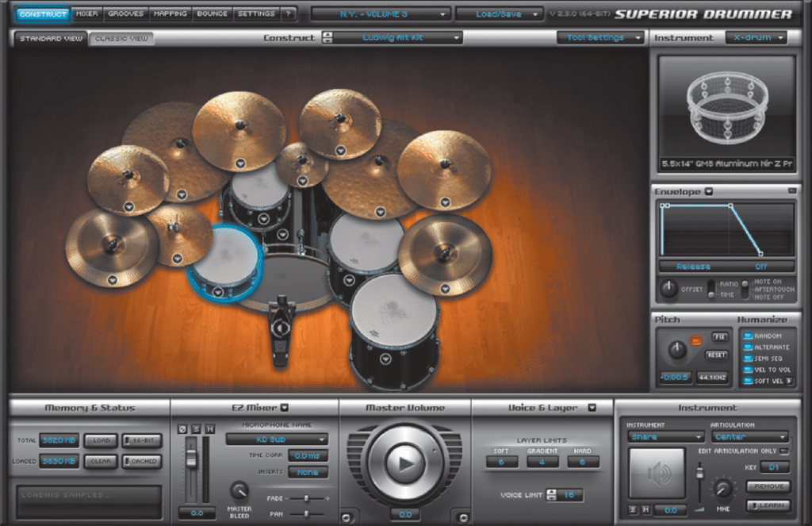This screenshot has width=812, height=526.
Task: Mute the instrument in Instrument panel
Action: 645,510
